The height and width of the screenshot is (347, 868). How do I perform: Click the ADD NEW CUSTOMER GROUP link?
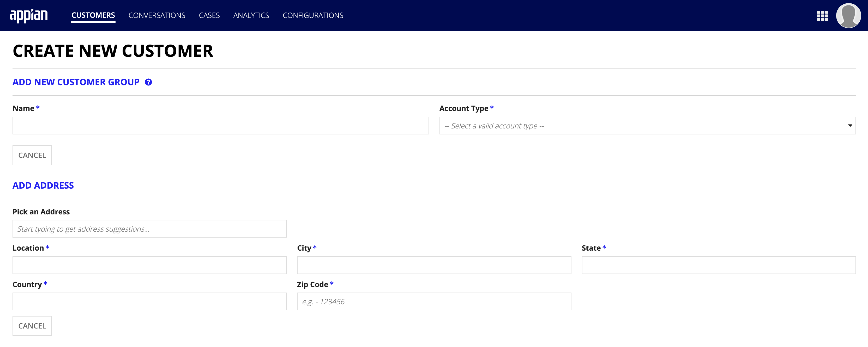(76, 81)
